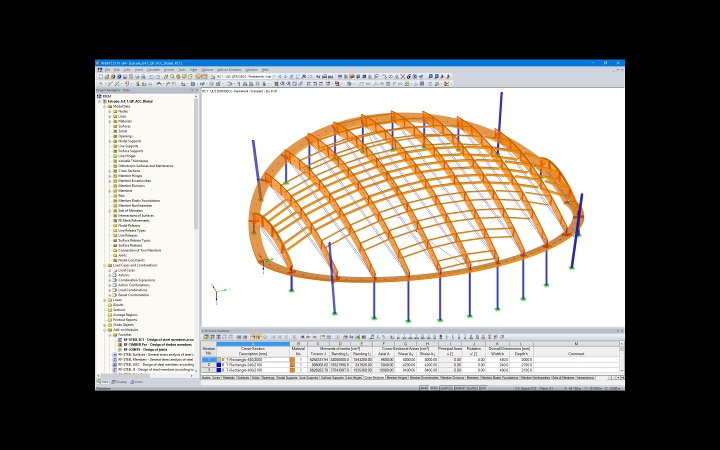Open the Calculate menu
720x450 pixels.
click(x=153, y=70)
